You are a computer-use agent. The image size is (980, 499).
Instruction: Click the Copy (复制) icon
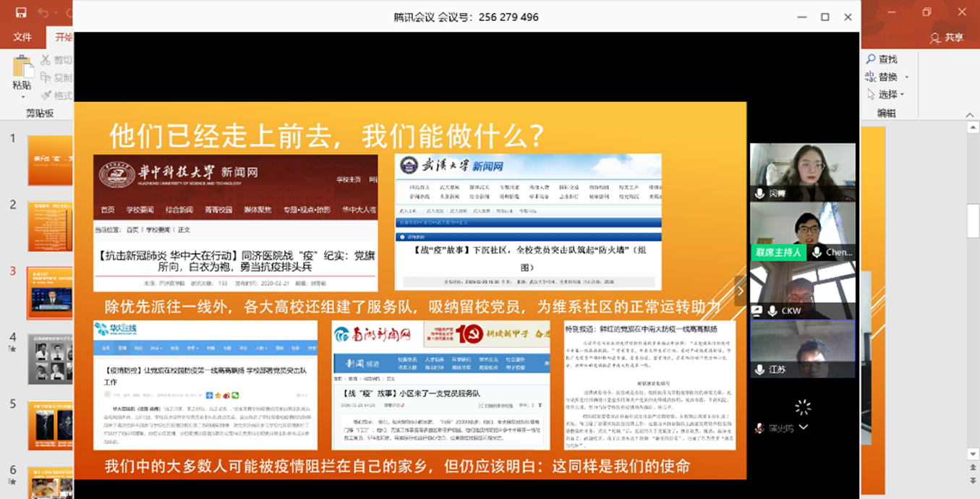[x=46, y=77]
